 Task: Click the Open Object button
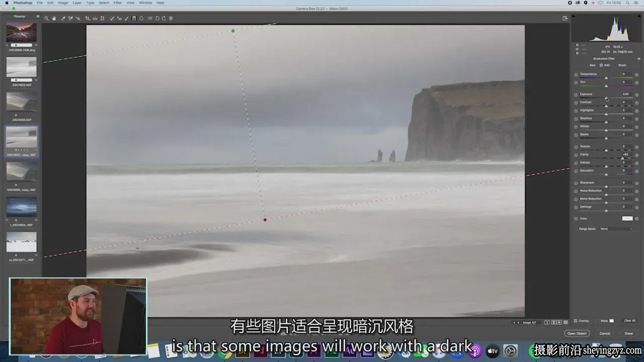pos(577,333)
